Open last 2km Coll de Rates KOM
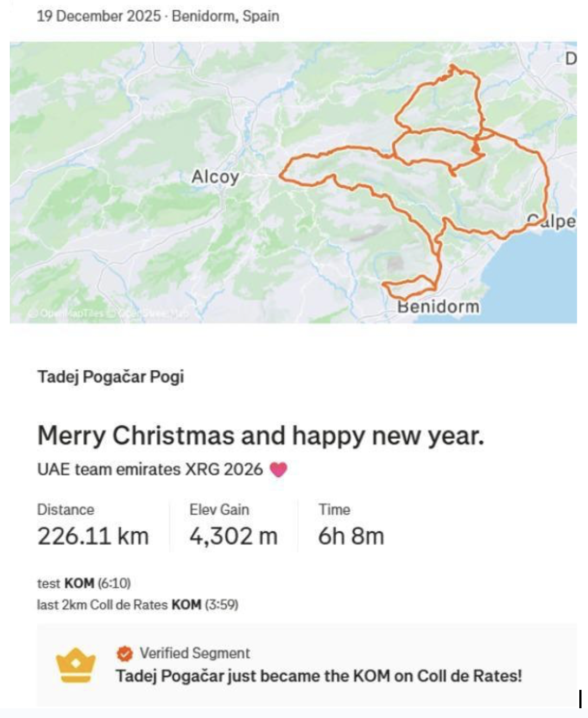588x718 pixels. point(138,604)
